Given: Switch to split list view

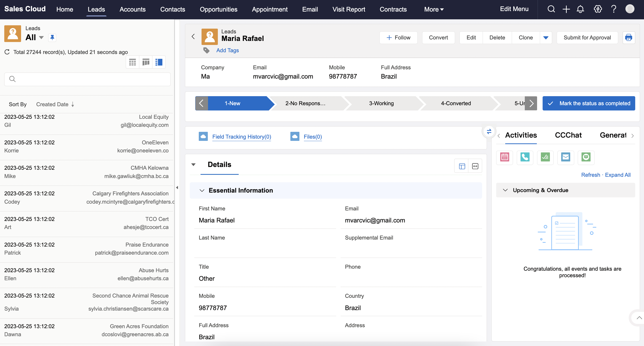Looking at the screenshot, I should [x=159, y=62].
